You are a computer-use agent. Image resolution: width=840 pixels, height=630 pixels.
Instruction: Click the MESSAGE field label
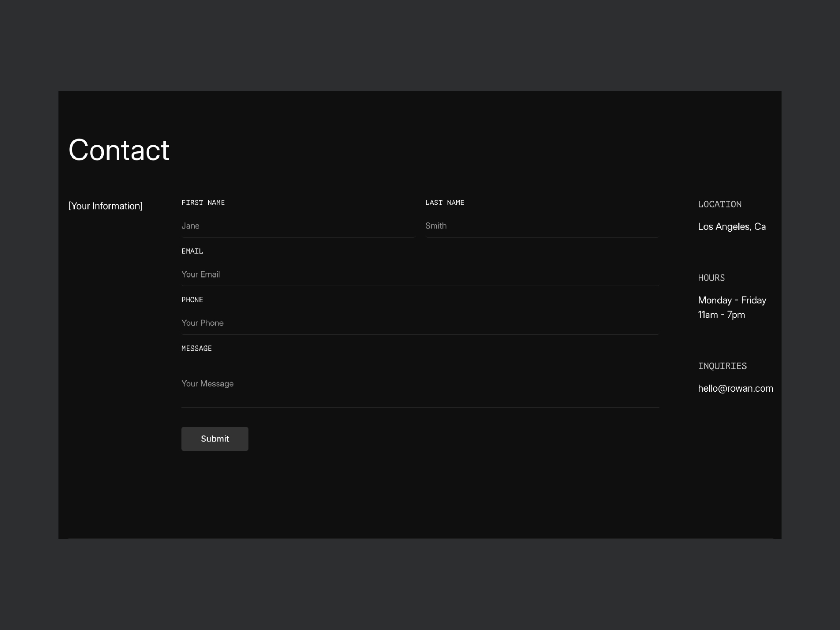coord(196,349)
